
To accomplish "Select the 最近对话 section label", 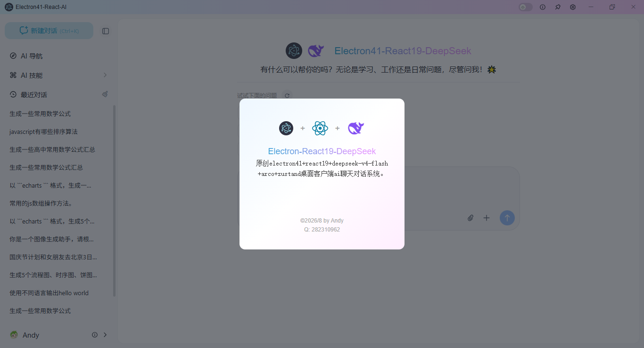I will tap(34, 95).
